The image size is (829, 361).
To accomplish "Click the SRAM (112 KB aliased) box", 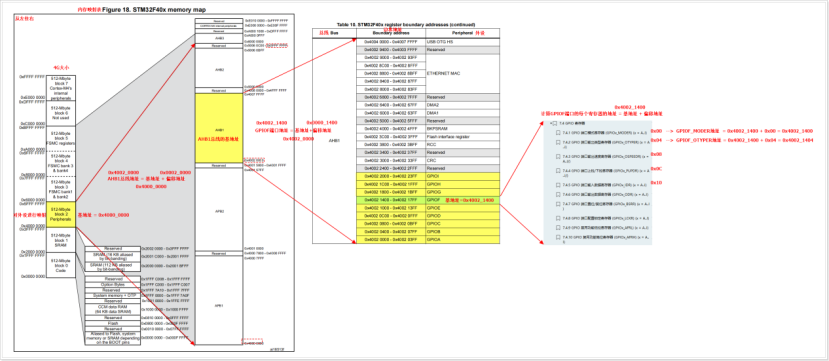I will [x=113, y=266].
